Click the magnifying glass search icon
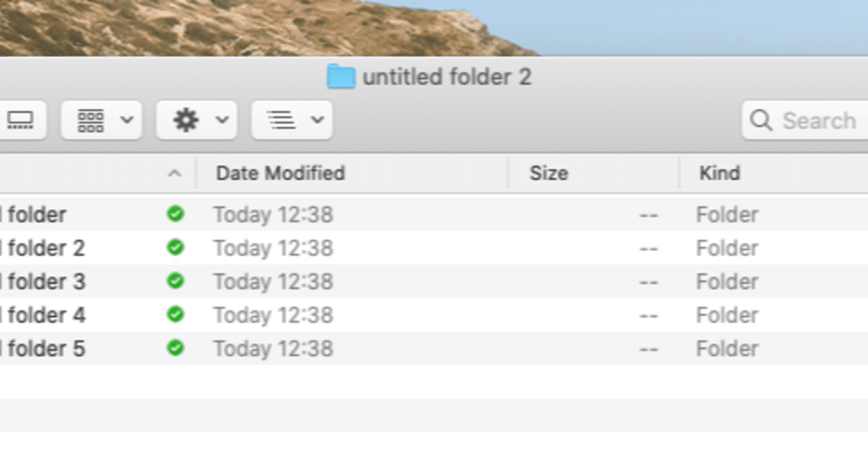This screenshot has height=455, width=868. pos(761,121)
